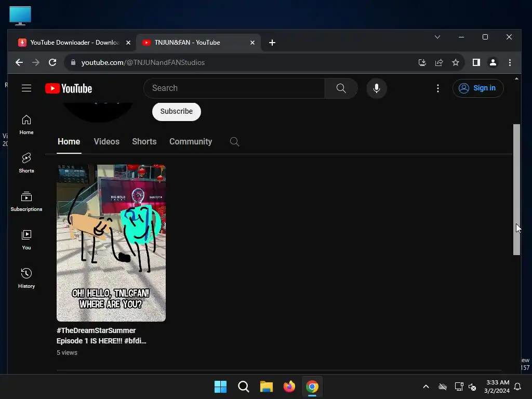The image size is (532, 399).
Task: Click the muted volume tray icon
Action: pyautogui.click(x=472, y=387)
